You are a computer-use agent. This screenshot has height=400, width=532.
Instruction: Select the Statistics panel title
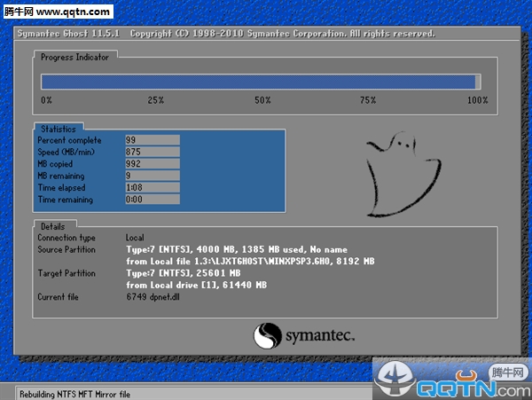point(59,129)
